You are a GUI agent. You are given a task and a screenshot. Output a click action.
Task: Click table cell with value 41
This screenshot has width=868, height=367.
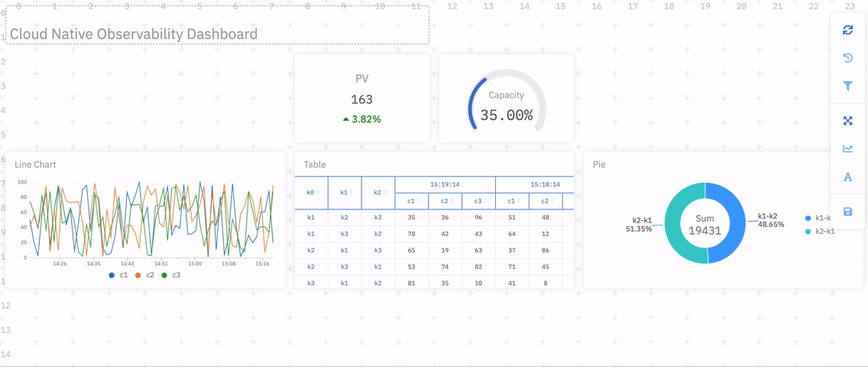(512, 282)
